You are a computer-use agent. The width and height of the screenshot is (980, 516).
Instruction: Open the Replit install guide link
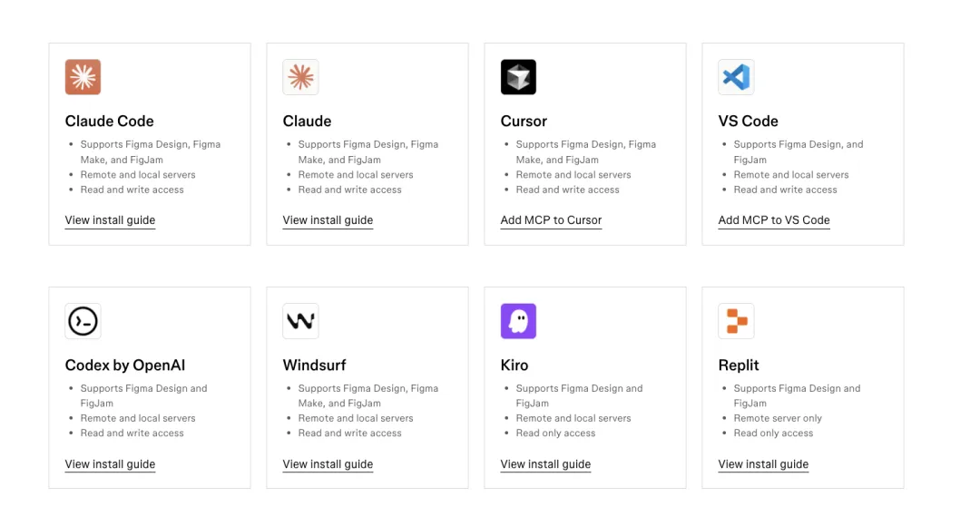[x=763, y=464]
